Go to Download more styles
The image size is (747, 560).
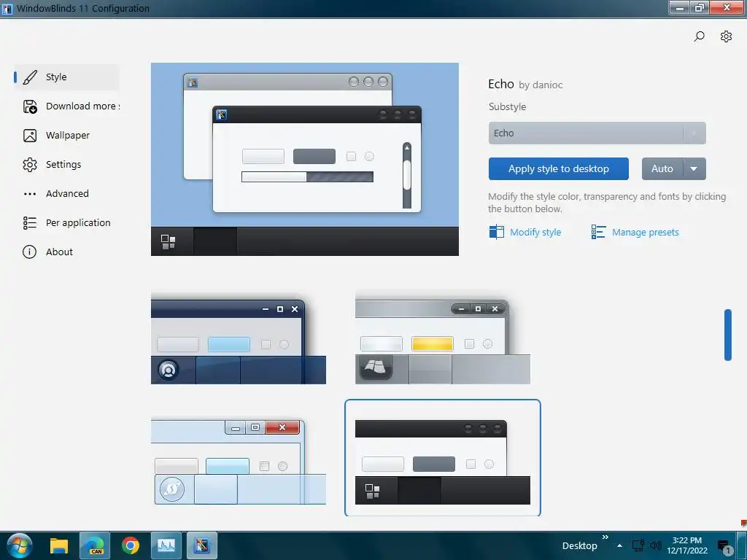tap(66, 106)
